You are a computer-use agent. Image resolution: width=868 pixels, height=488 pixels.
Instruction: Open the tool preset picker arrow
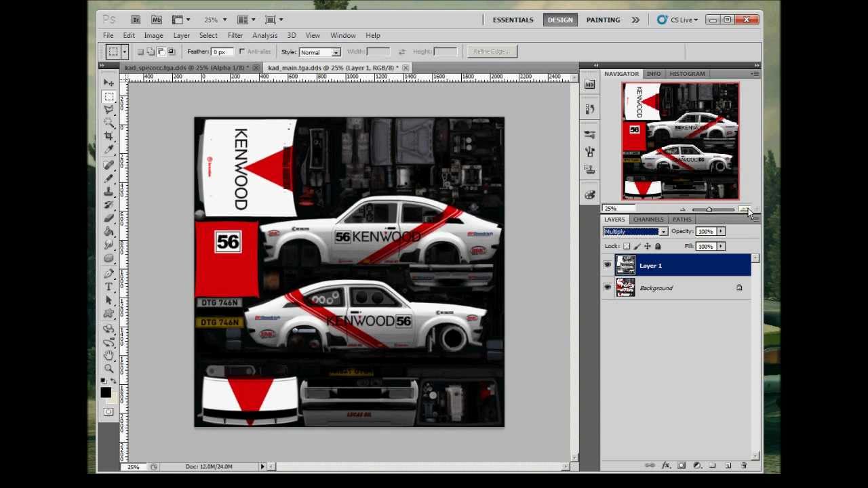(124, 52)
